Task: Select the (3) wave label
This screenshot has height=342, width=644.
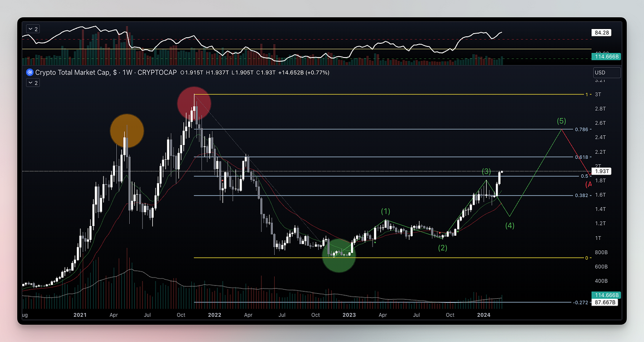Action: click(x=486, y=172)
